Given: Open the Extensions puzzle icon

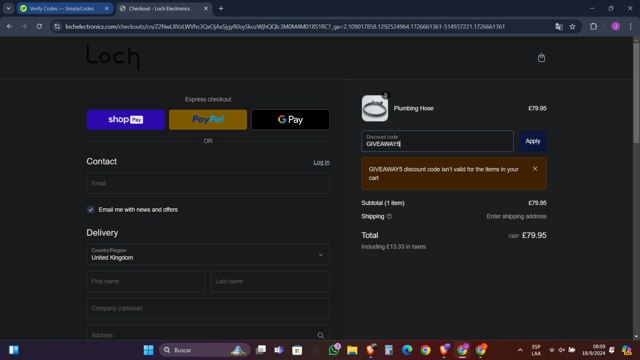Looking at the screenshot, I should click(x=593, y=27).
